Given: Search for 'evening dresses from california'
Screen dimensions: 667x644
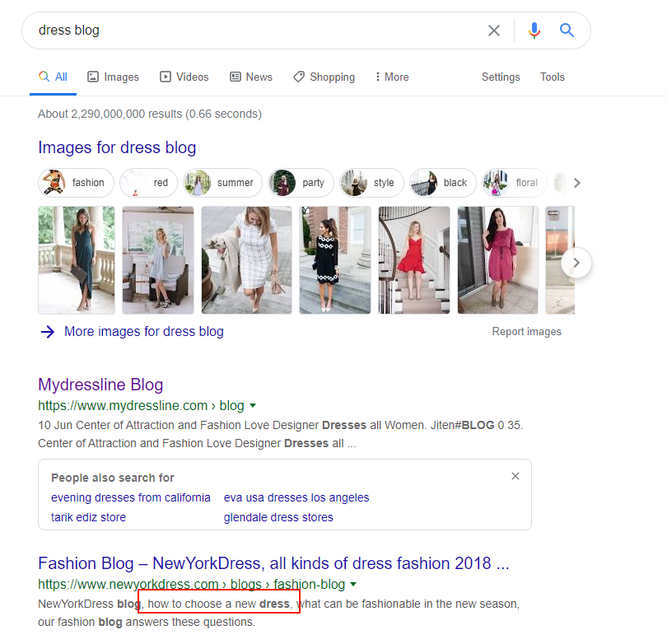Looking at the screenshot, I should click(x=131, y=497).
